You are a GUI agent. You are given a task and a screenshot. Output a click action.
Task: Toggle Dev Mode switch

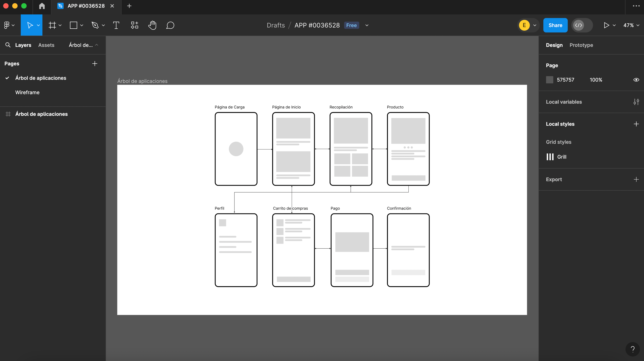point(582,25)
